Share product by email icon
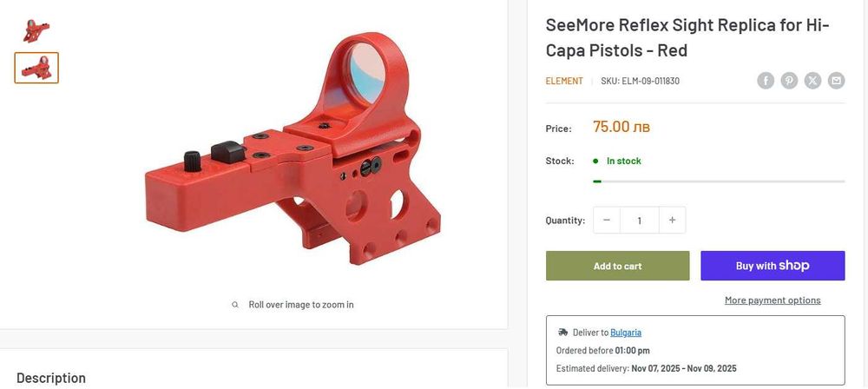The height and width of the screenshot is (389, 868). coord(836,81)
